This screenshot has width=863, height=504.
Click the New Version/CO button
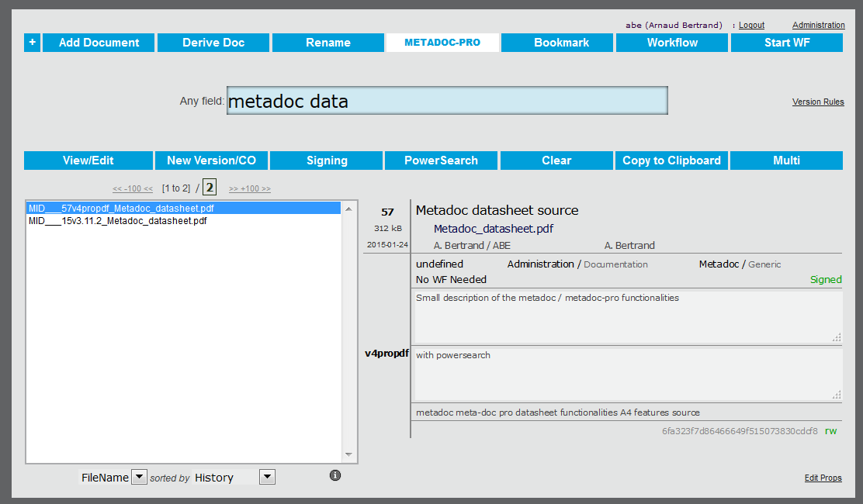(x=211, y=160)
